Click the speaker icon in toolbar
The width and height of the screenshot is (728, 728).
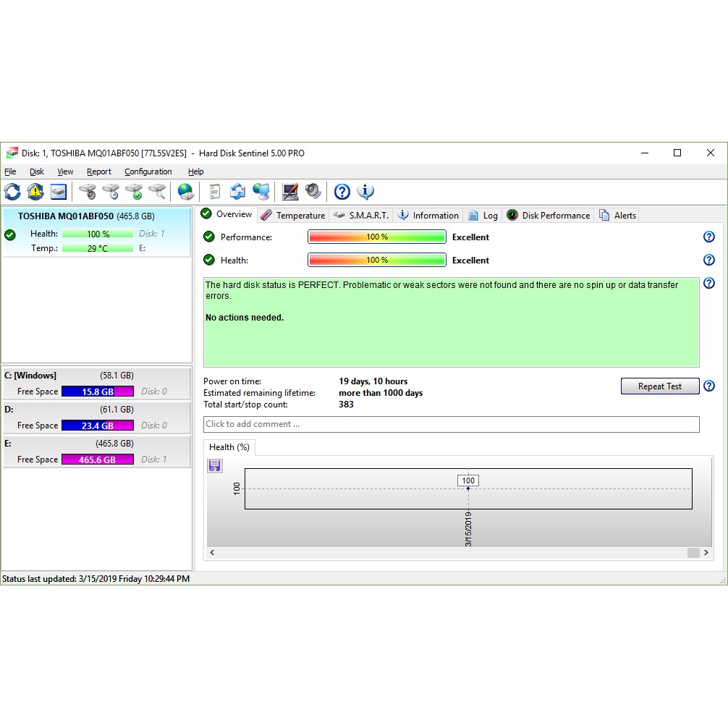313,192
